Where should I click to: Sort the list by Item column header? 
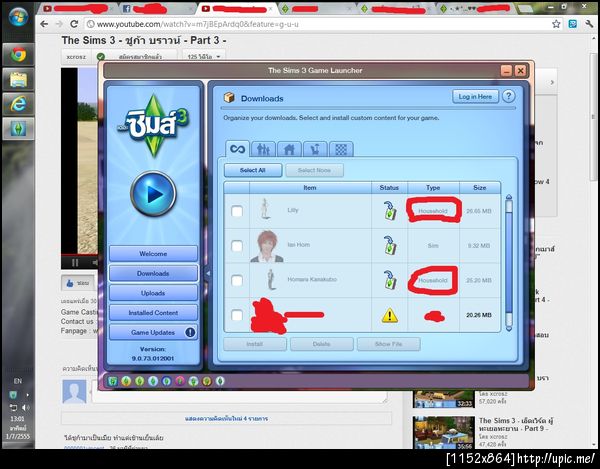[x=310, y=187]
